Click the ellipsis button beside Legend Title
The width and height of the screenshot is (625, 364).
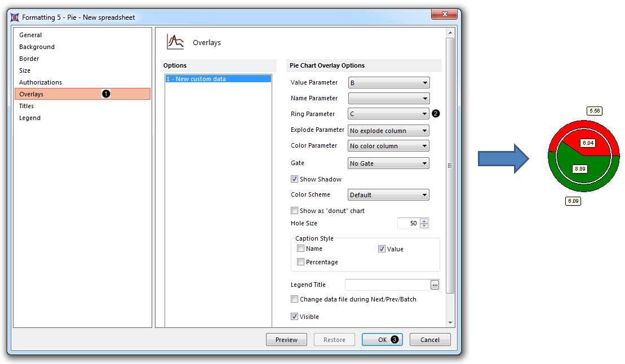tap(435, 285)
